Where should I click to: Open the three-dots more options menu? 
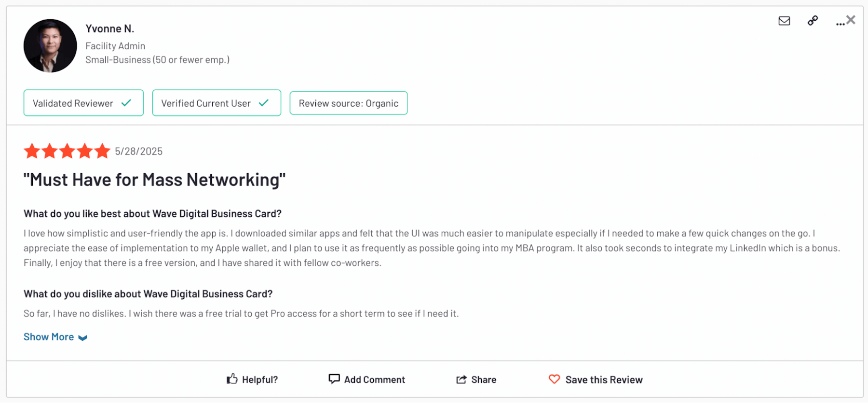(x=840, y=23)
